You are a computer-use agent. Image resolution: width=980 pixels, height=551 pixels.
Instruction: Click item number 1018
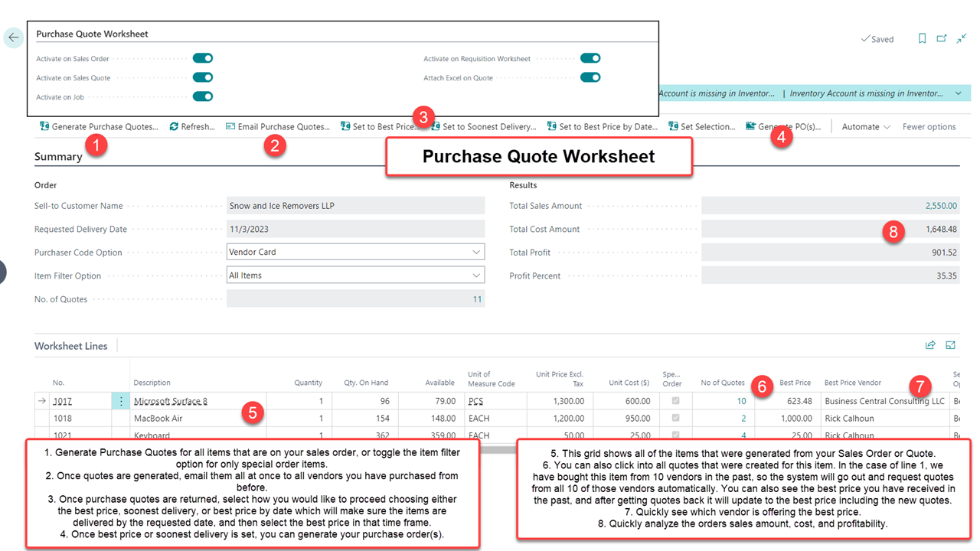click(x=62, y=419)
